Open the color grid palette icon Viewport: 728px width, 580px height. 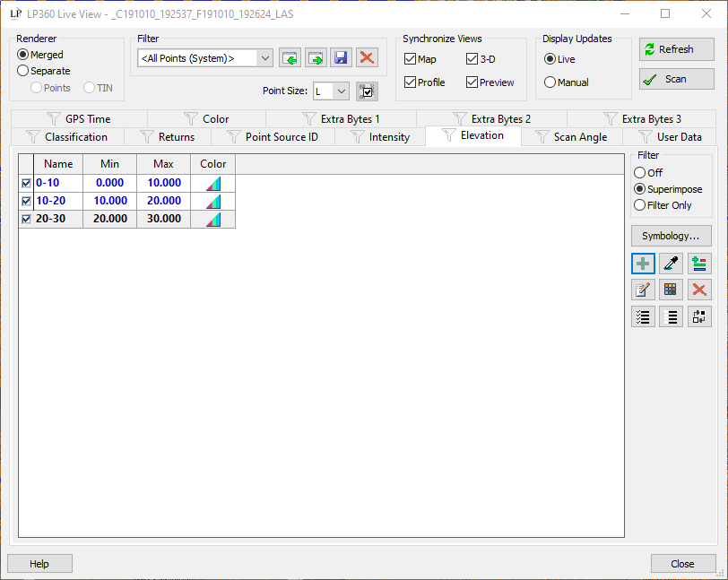[x=671, y=290]
